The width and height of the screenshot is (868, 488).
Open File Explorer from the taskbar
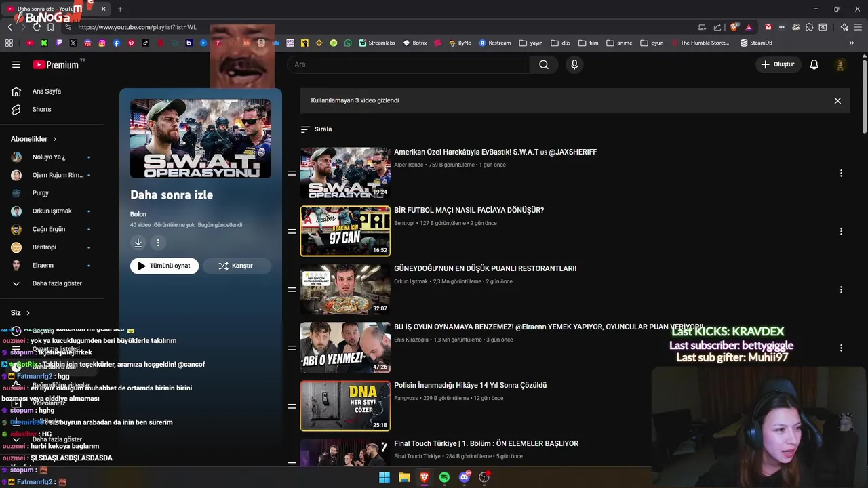click(x=404, y=477)
